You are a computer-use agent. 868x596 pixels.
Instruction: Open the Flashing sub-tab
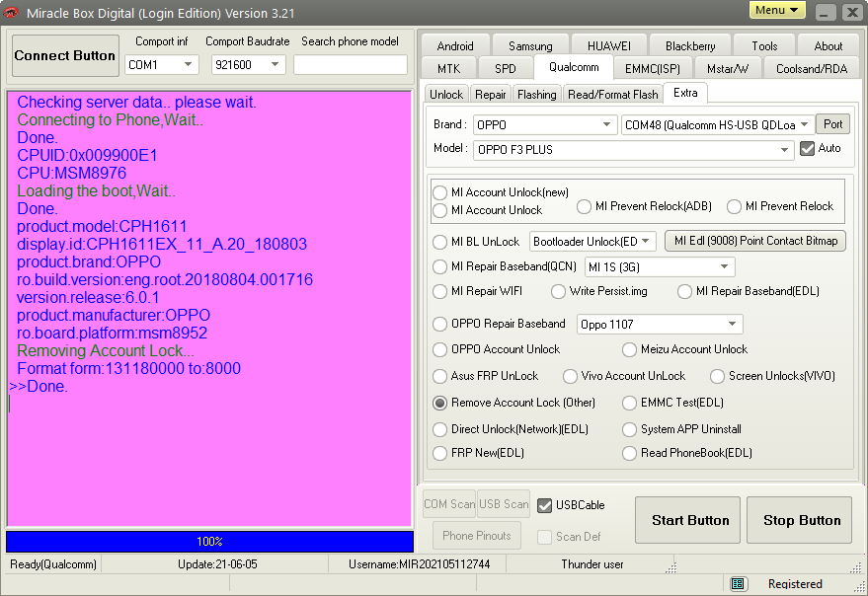click(537, 95)
